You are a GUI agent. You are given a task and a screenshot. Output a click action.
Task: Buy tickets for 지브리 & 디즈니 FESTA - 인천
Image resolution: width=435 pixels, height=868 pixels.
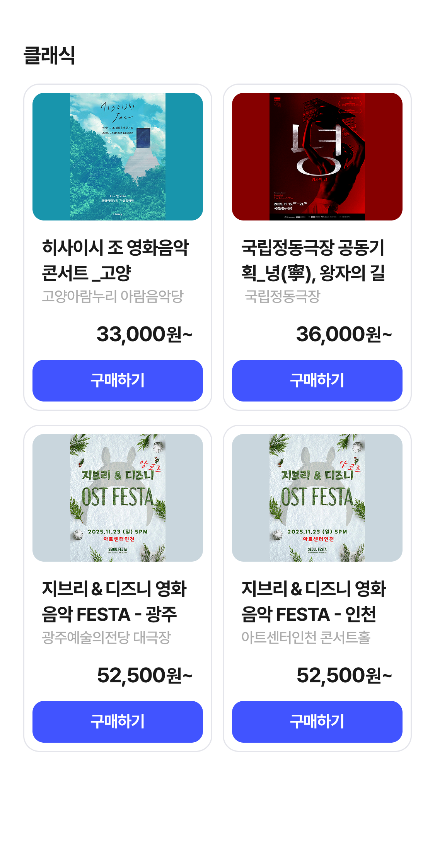click(317, 722)
